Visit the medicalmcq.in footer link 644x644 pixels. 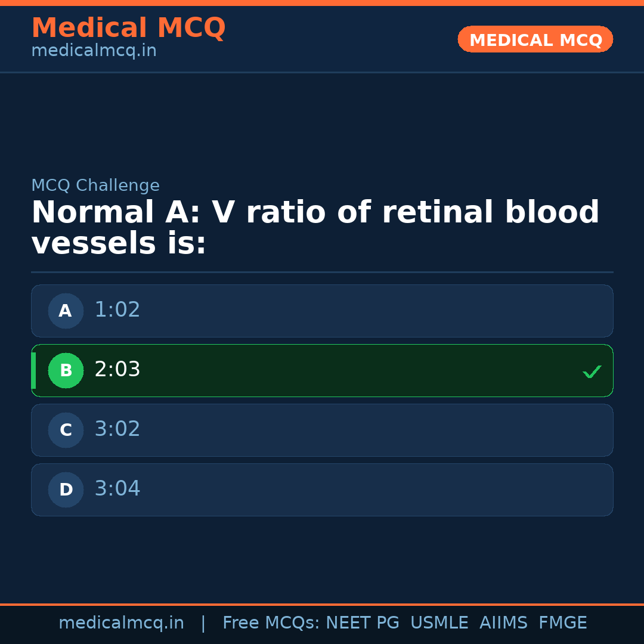[122, 622]
